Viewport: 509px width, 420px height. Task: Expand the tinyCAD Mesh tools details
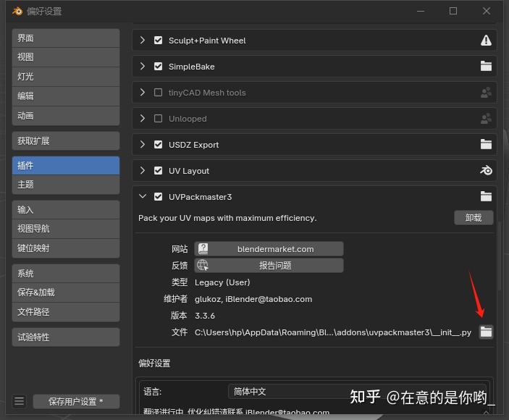pos(142,93)
